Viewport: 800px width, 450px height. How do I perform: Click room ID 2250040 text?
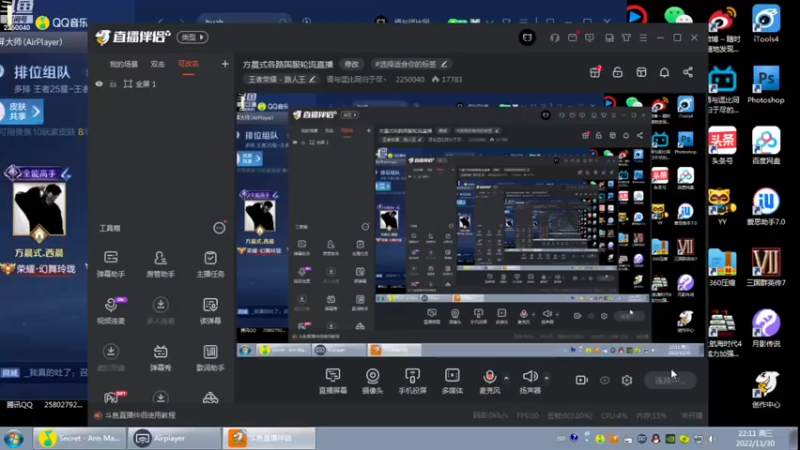click(x=410, y=80)
